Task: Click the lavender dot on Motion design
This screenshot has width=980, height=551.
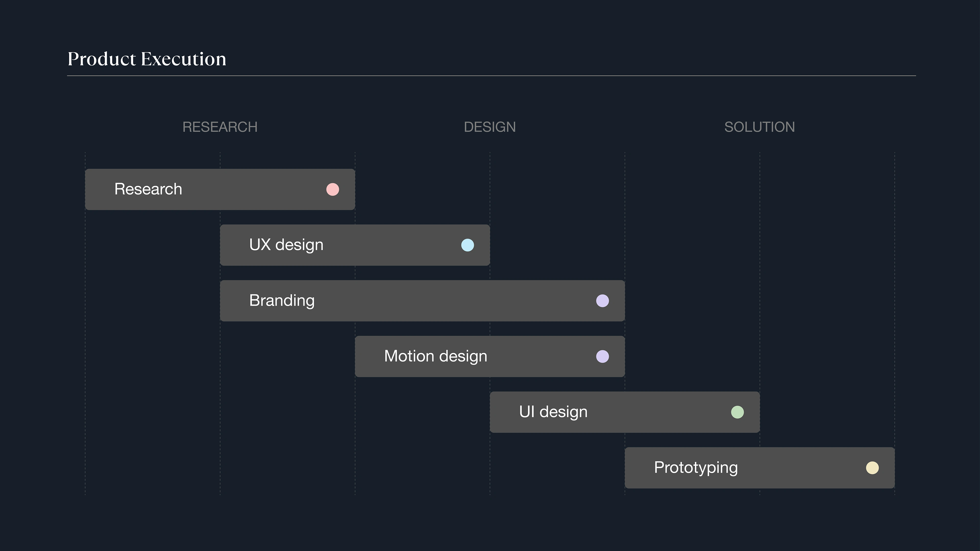Action: click(x=602, y=357)
